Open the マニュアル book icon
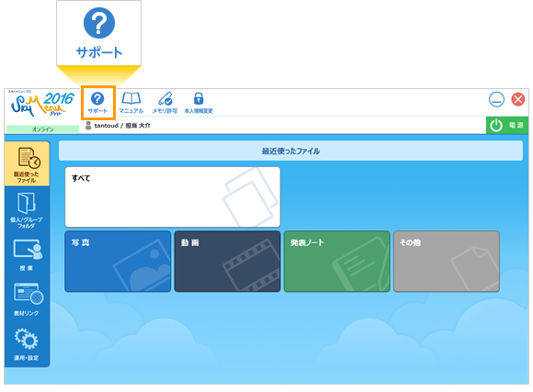Screen dimensions: 533x392 click(131, 103)
